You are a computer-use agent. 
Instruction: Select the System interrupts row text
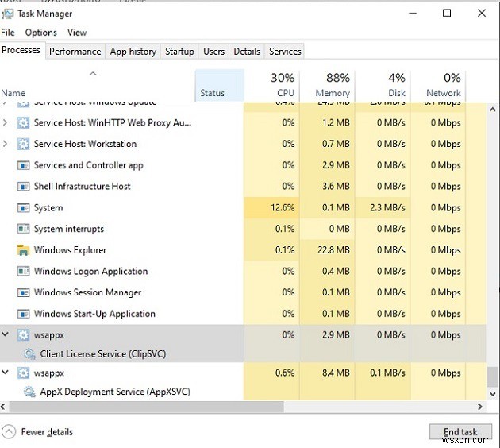pyautogui.click(x=69, y=229)
